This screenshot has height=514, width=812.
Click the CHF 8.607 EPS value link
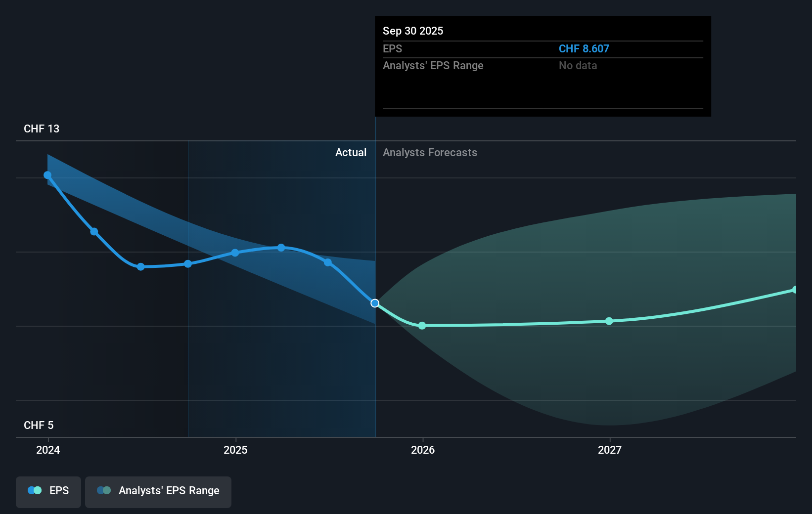coord(584,48)
